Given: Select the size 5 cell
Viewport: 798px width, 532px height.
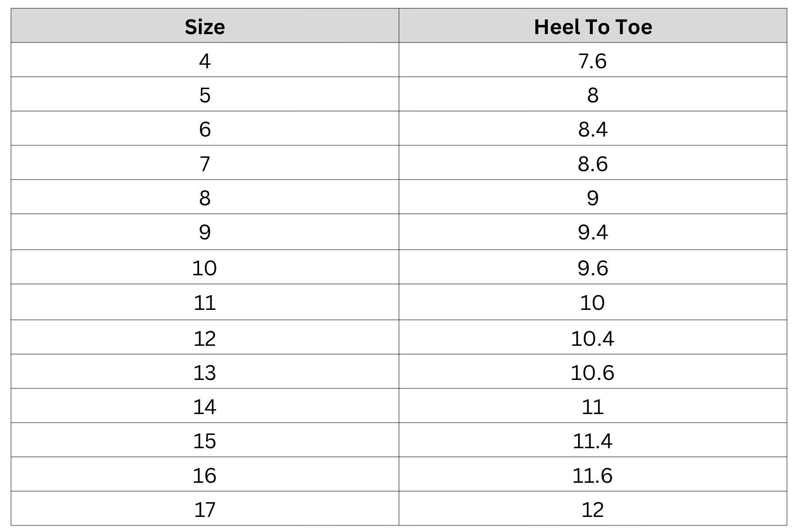Looking at the screenshot, I should tap(205, 94).
